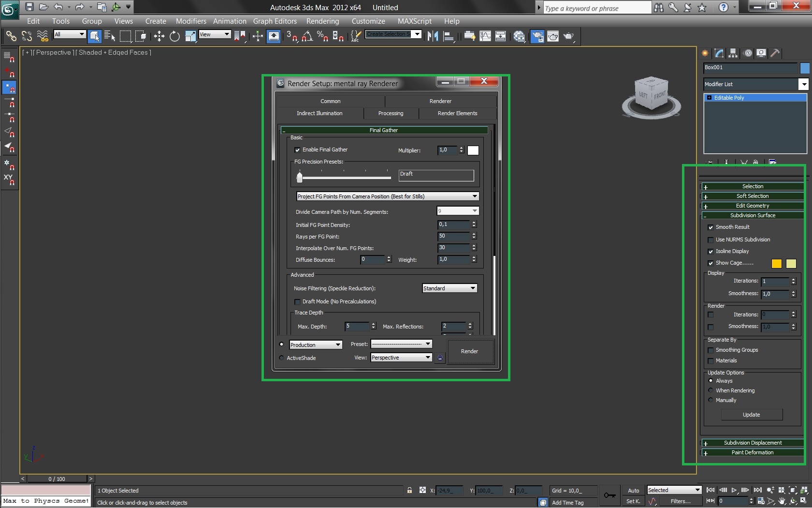
Task: Click Final Gather multiplier white color swatch
Action: pos(473,150)
